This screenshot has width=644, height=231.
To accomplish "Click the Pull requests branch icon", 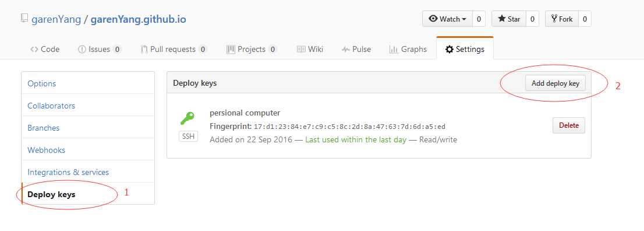I will [144, 50].
